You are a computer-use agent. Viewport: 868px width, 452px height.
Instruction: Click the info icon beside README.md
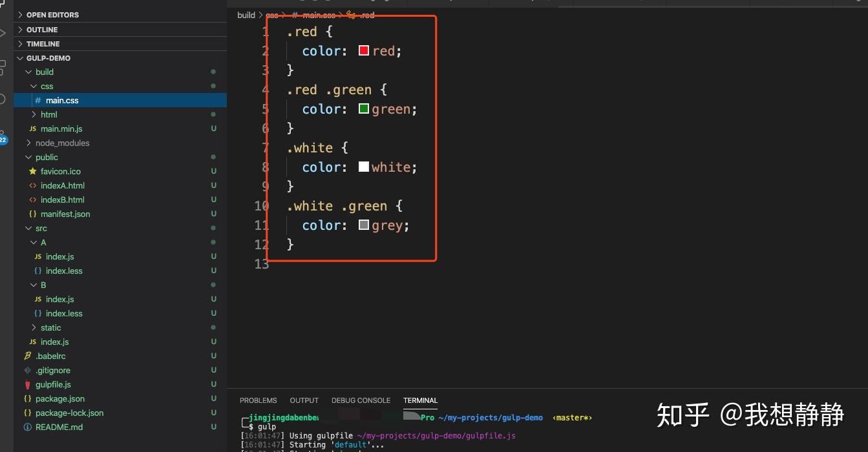(27, 427)
